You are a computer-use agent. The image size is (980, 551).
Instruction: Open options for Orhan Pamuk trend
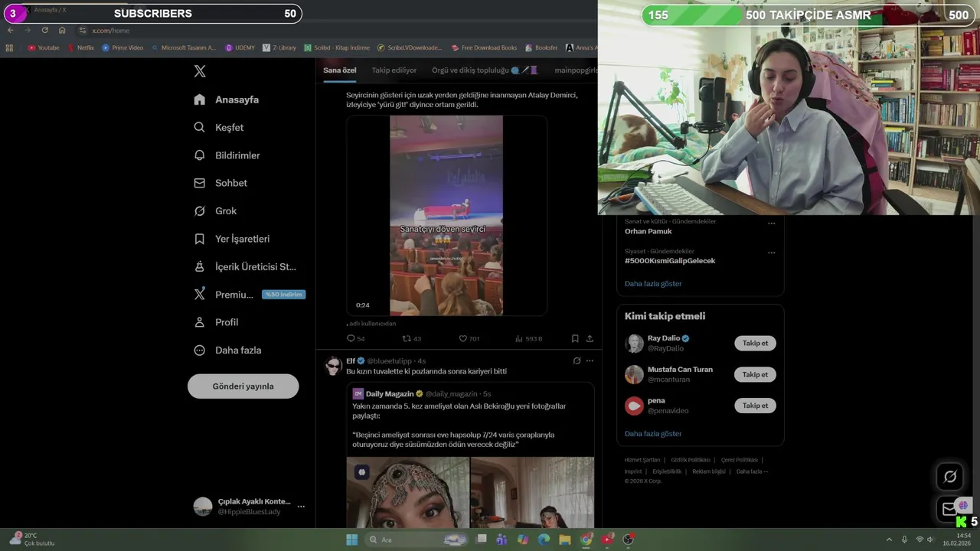771,223
